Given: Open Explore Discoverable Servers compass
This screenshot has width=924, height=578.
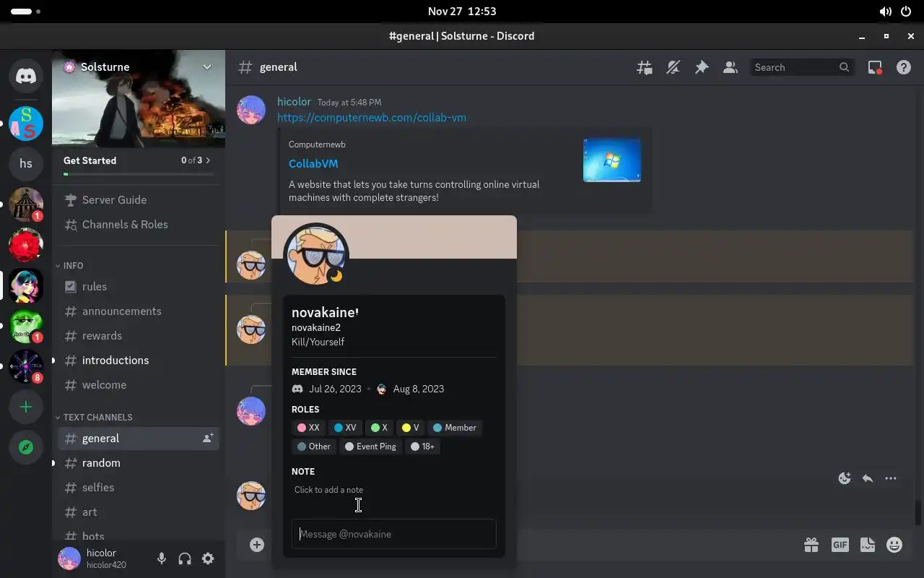Looking at the screenshot, I should [26, 447].
